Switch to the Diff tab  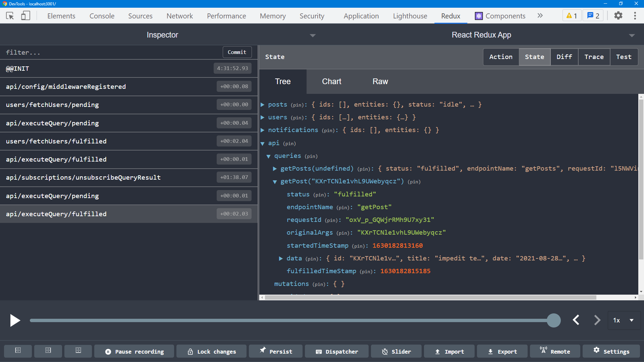pos(564,57)
